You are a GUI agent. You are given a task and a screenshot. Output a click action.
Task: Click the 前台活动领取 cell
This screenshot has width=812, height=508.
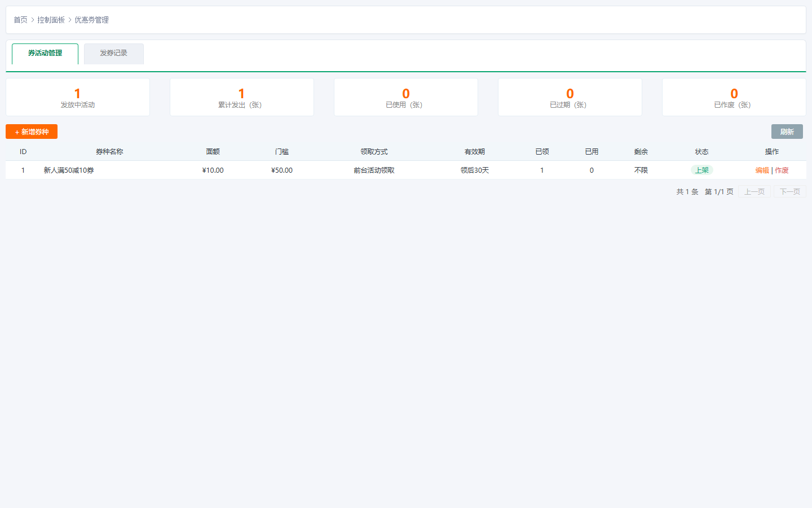click(x=374, y=170)
